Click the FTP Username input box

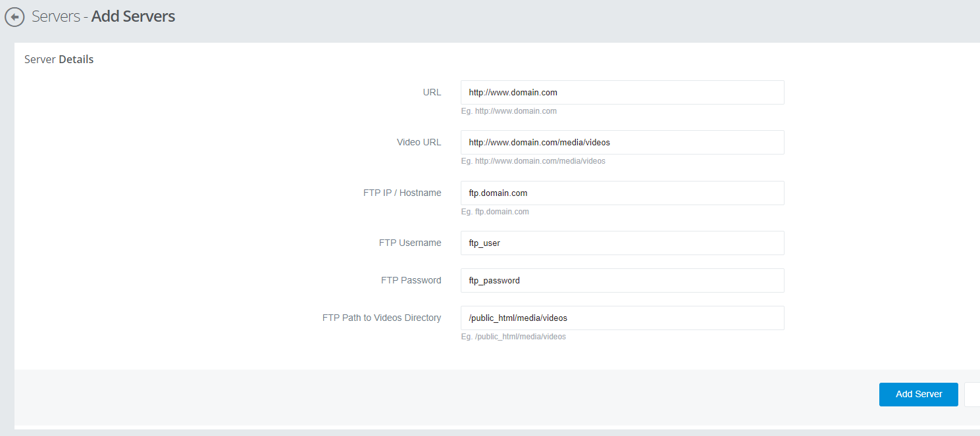tap(622, 243)
